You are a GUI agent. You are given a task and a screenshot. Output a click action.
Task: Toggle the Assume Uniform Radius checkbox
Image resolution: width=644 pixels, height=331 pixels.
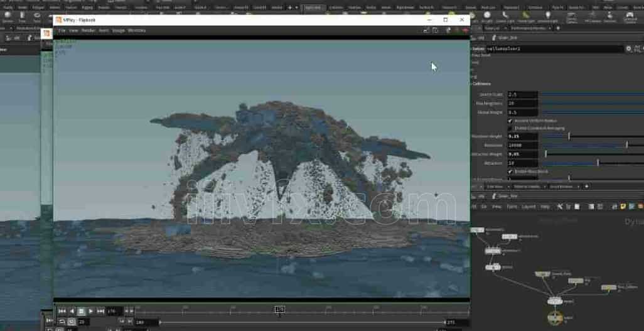tap(509, 121)
